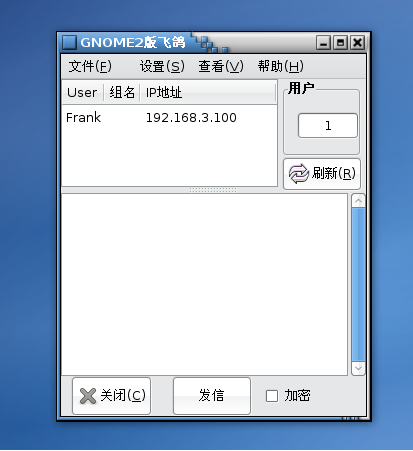Click the 刷新(R) button label
Image resolution: width=413 pixels, height=451 pixels.
[x=334, y=173]
